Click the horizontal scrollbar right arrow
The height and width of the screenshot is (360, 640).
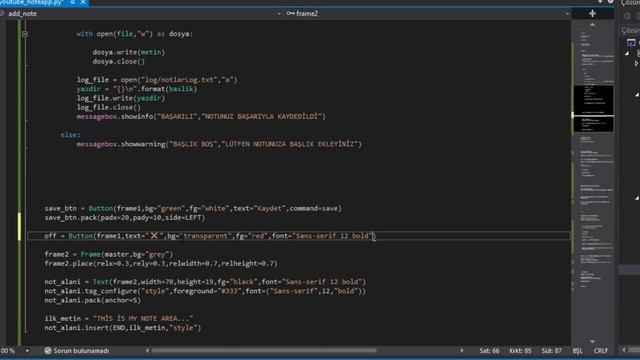coord(462,350)
